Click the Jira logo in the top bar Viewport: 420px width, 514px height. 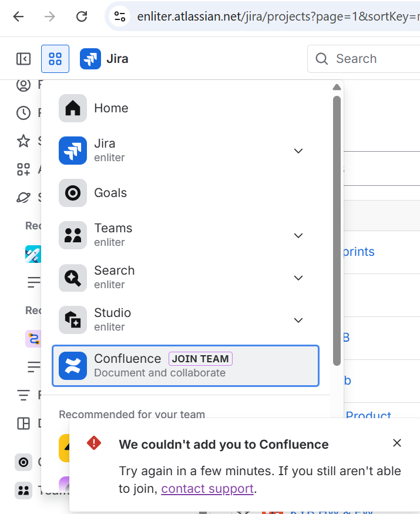(x=89, y=58)
